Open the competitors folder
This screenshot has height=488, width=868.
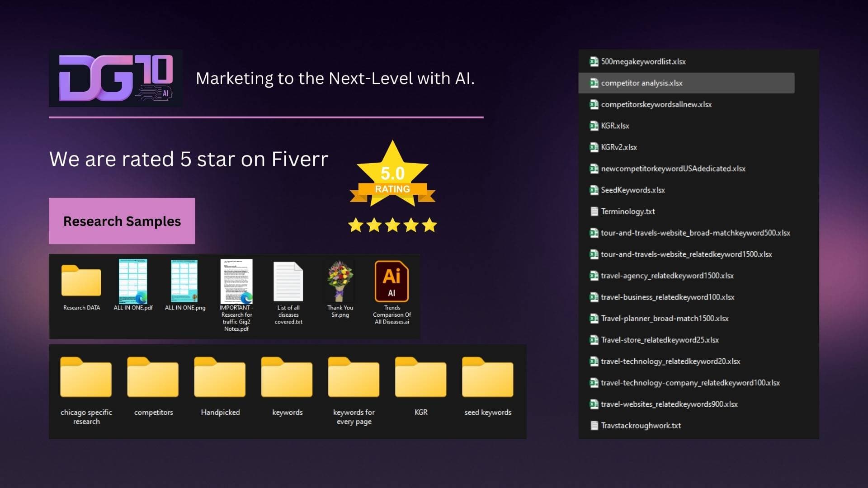tap(153, 378)
